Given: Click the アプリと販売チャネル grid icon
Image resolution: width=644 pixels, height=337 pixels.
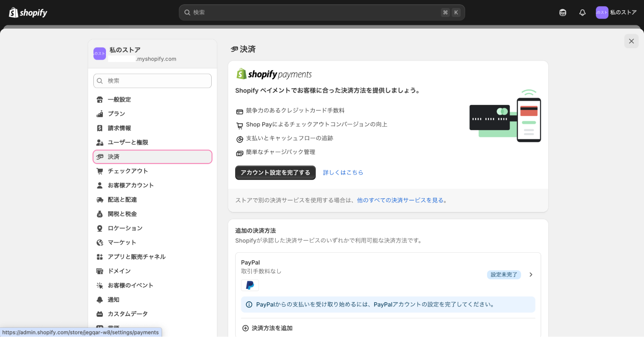Looking at the screenshot, I should [x=100, y=257].
